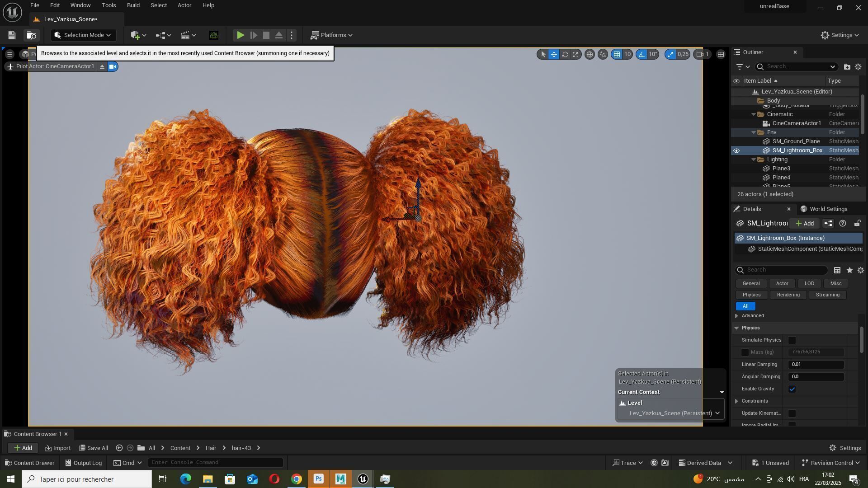The image size is (868, 488).
Task: Click the skip frame button
Action: tap(254, 35)
